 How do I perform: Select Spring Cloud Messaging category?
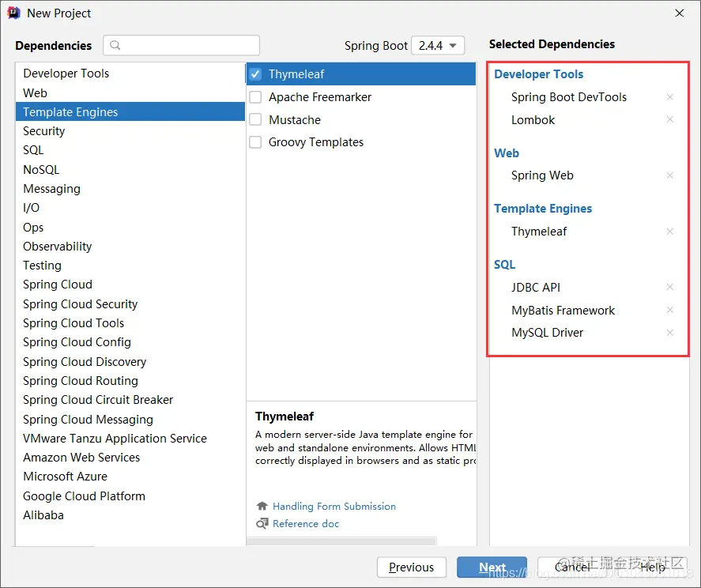tap(130, 420)
